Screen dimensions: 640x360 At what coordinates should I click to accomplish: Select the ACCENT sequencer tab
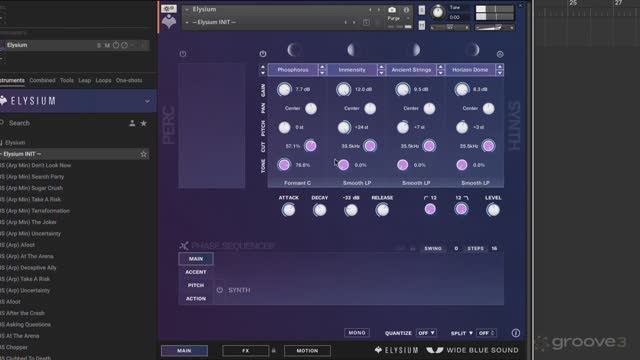click(196, 272)
